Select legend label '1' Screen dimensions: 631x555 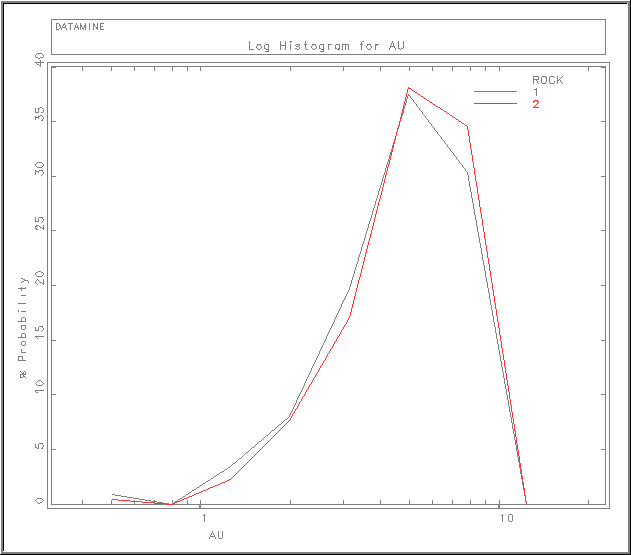(x=535, y=92)
